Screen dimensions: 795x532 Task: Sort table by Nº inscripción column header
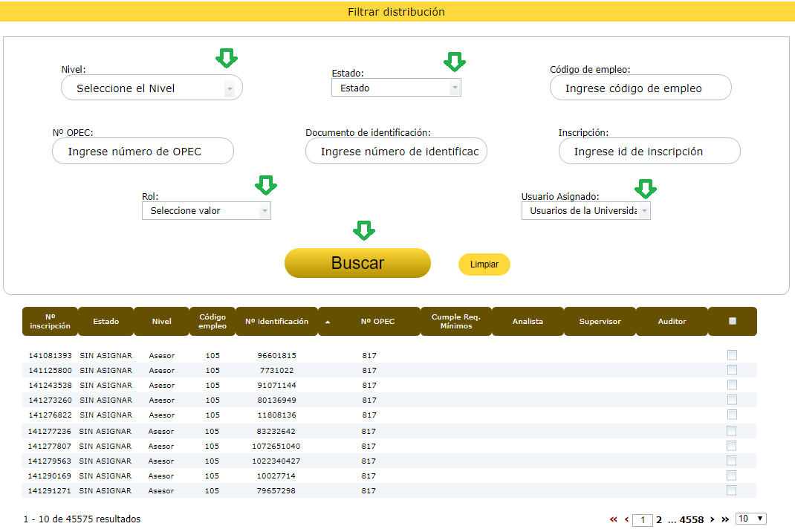(50, 322)
